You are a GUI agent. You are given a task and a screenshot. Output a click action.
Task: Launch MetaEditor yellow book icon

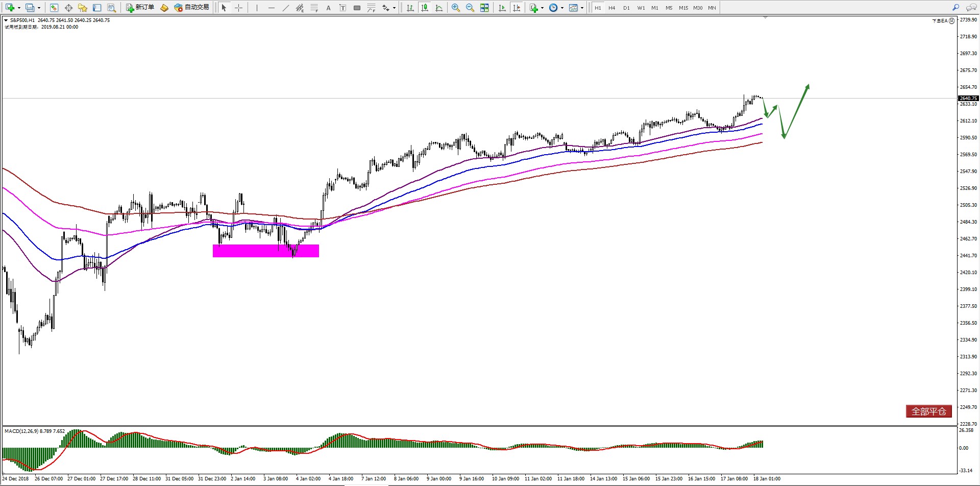tap(164, 8)
